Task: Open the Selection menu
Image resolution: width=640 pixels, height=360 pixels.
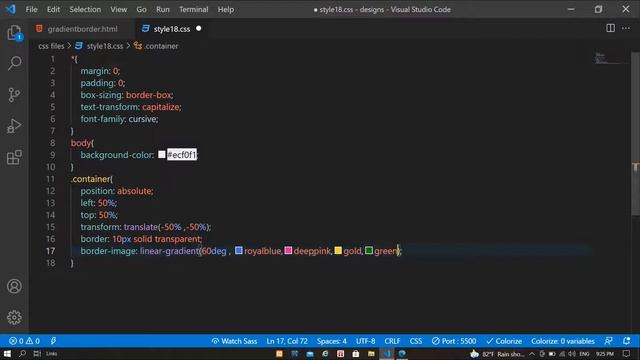Action: tap(85, 9)
